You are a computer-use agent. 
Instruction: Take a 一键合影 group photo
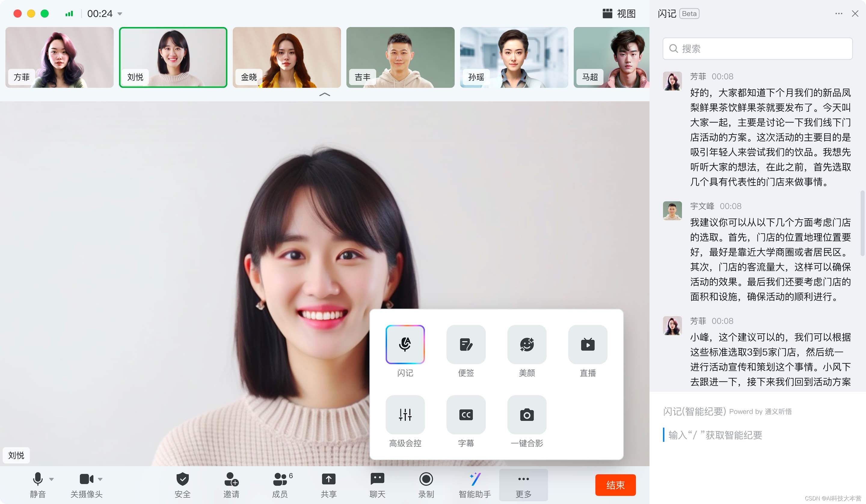pos(527,414)
